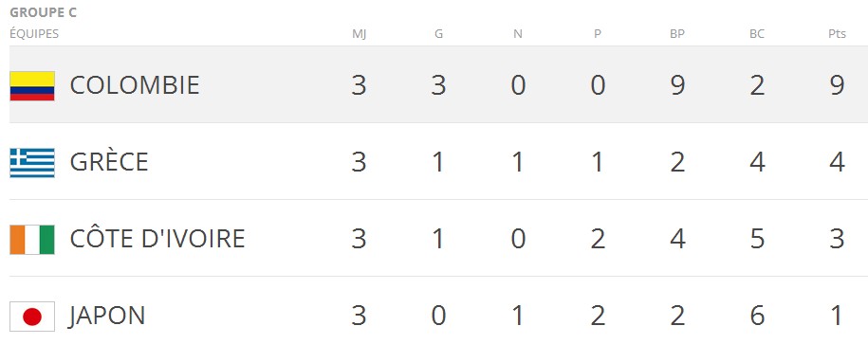The image size is (868, 344).
Task: Click Greece's Pts value 4
Action: coord(837,162)
